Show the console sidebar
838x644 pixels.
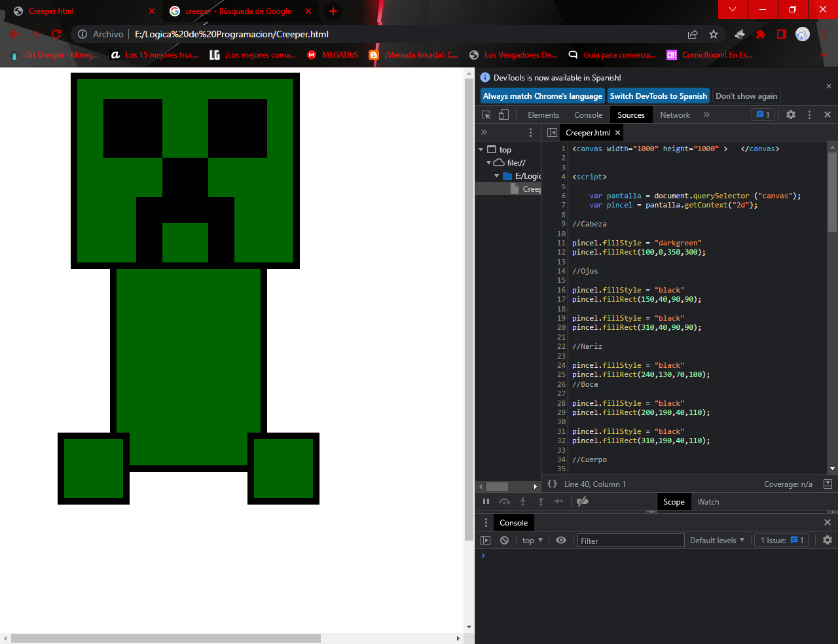pos(485,541)
